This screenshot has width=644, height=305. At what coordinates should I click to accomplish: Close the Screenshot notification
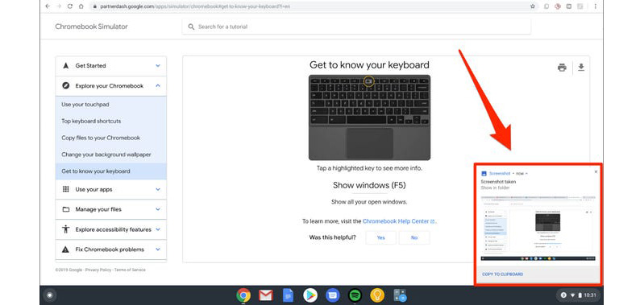tap(596, 171)
